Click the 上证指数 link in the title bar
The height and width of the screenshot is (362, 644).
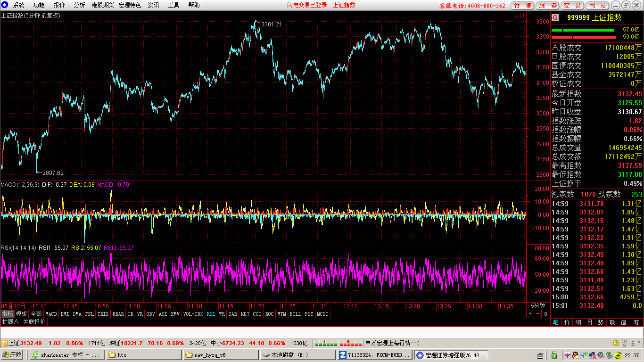pos(344,5)
